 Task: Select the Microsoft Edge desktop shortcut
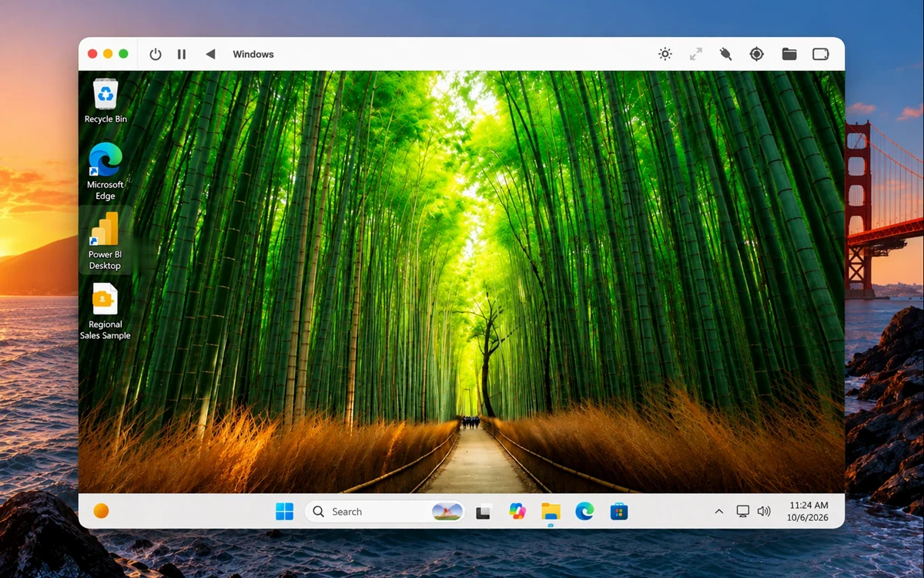[x=105, y=171]
